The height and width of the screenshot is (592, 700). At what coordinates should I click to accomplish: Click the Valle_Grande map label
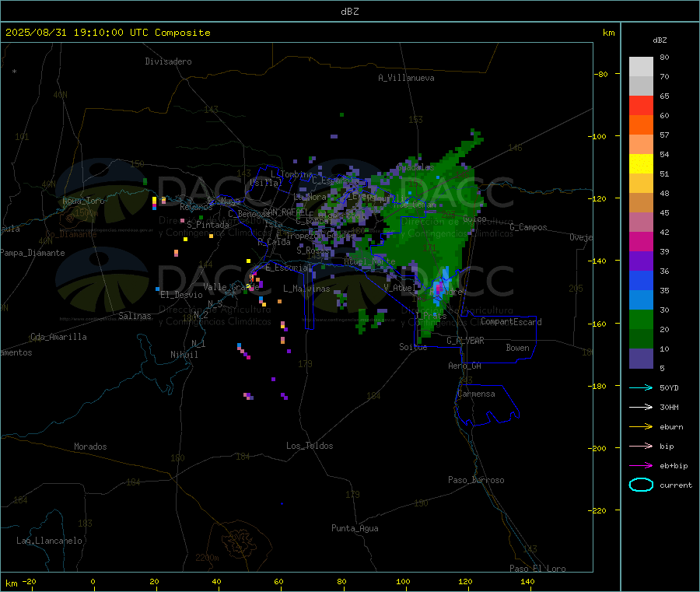(x=231, y=287)
